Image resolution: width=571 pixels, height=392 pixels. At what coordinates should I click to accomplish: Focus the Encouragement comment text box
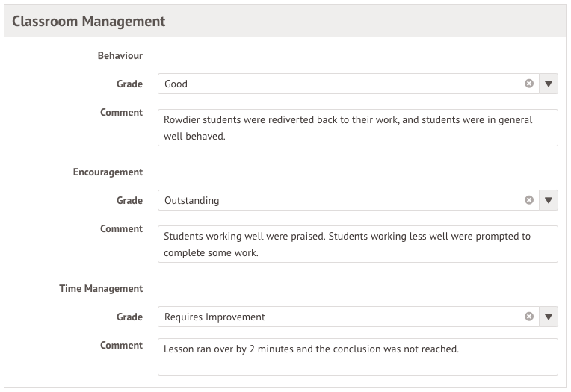pyautogui.click(x=357, y=244)
